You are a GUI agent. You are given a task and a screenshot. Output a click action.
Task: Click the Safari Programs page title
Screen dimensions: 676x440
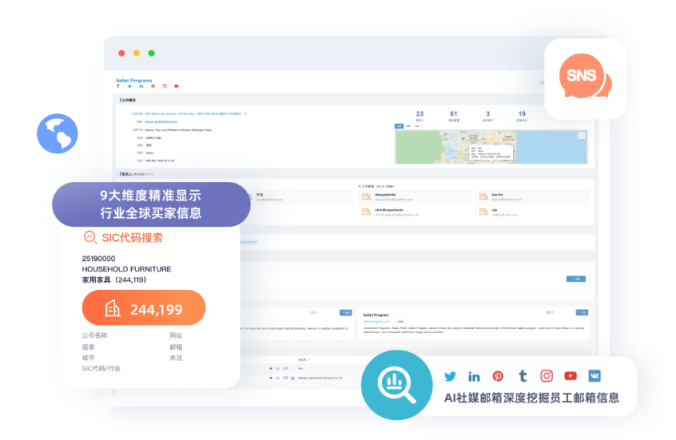coord(137,78)
